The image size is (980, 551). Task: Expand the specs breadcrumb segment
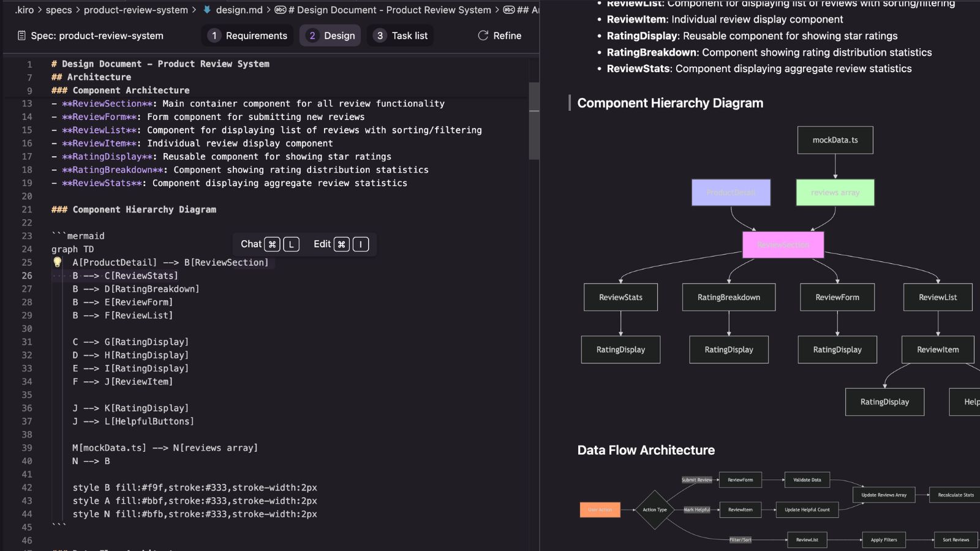(x=59, y=10)
